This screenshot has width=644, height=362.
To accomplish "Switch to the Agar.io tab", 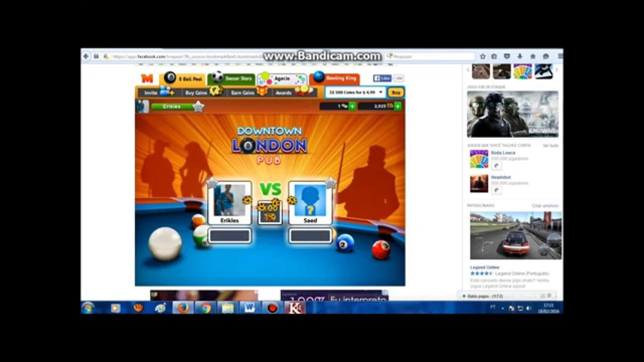I will 282,79.
